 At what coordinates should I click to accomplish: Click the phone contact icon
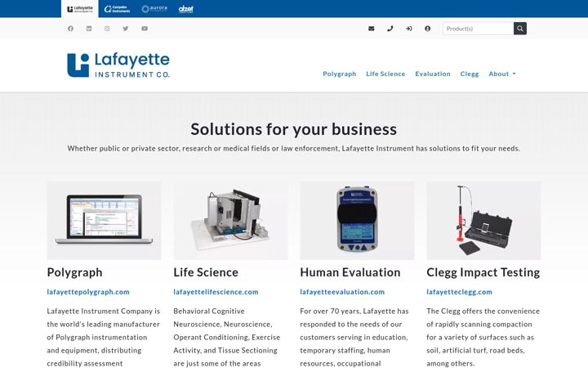point(390,29)
